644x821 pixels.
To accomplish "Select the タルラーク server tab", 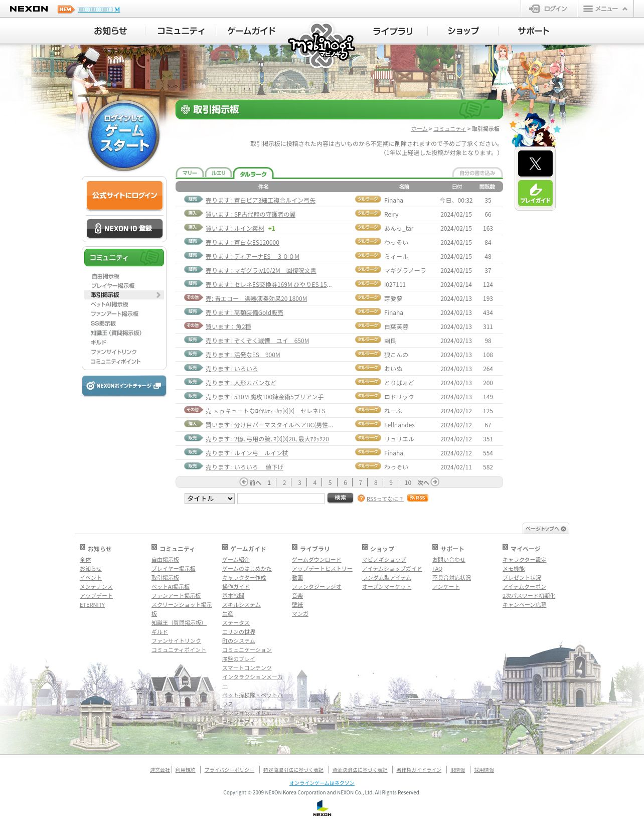I will point(253,174).
